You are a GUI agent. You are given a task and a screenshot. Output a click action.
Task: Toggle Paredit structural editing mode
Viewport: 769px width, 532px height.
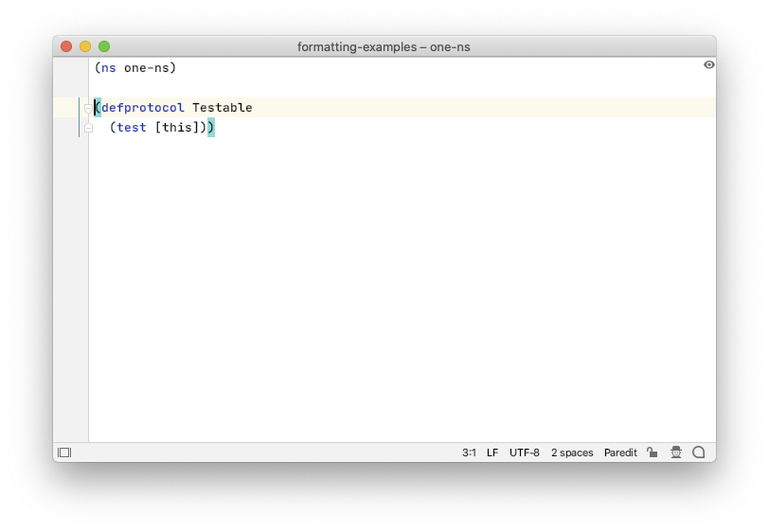tap(620, 452)
